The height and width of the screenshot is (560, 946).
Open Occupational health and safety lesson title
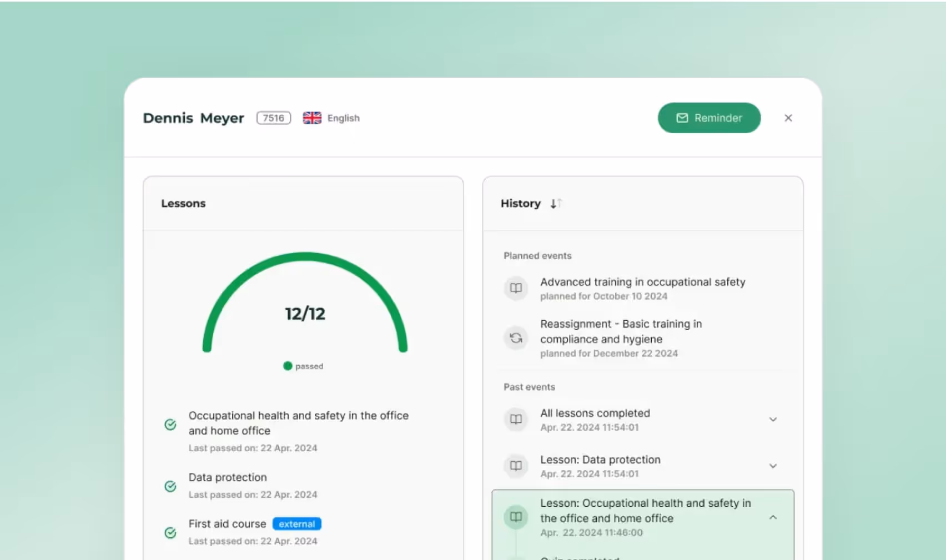tap(299, 423)
